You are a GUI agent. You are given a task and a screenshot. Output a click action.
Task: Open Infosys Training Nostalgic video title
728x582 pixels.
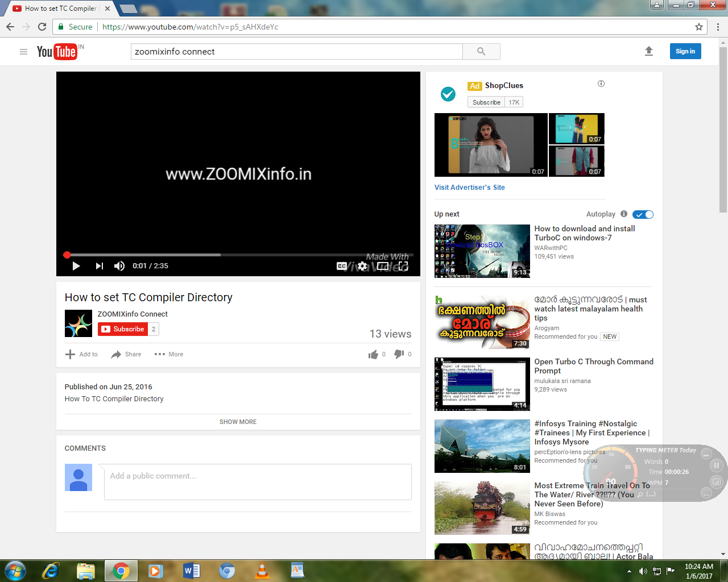(591, 433)
